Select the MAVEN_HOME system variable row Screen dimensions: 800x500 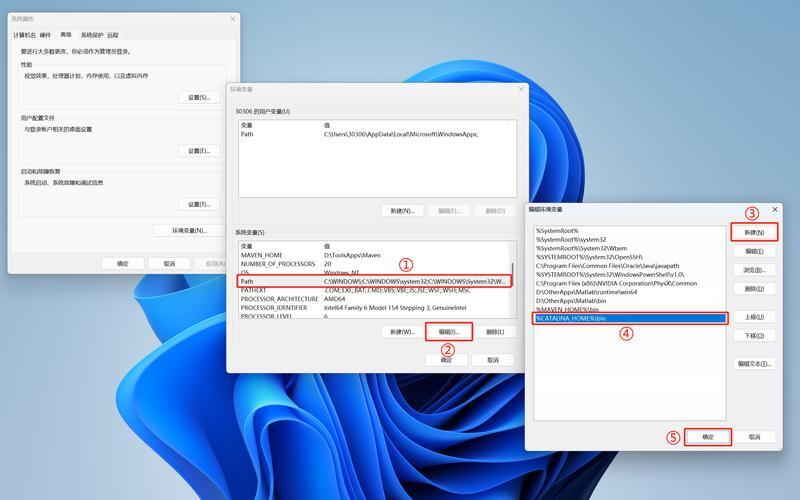[374, 255]
